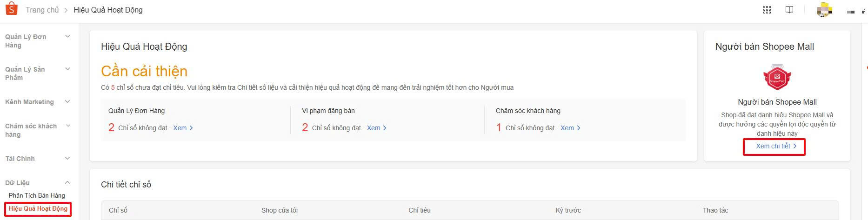Click the Shopee logo icon

pyautogui.click(x=11, y=9)
